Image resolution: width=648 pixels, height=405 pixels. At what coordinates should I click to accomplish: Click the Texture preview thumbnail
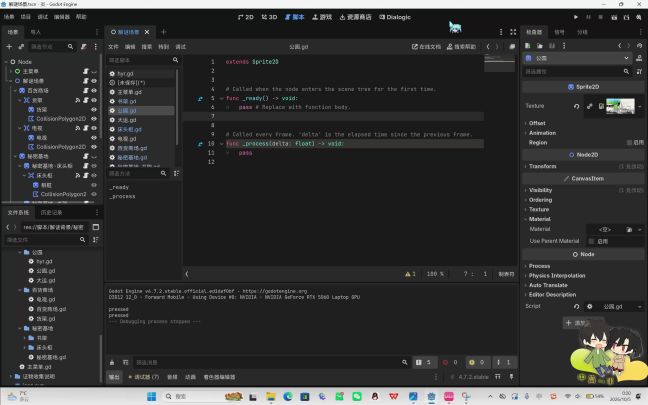620,106
